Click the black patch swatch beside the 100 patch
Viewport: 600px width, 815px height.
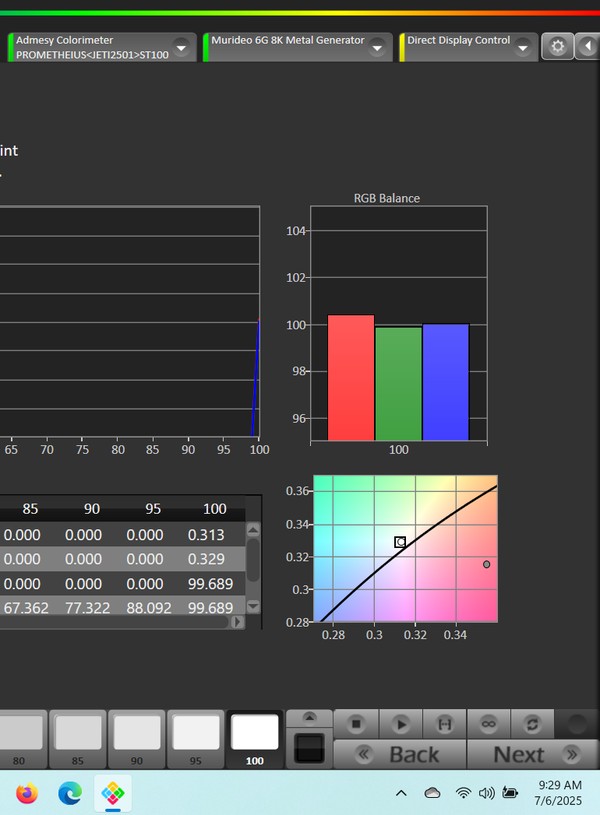click(x=309, y=748)
